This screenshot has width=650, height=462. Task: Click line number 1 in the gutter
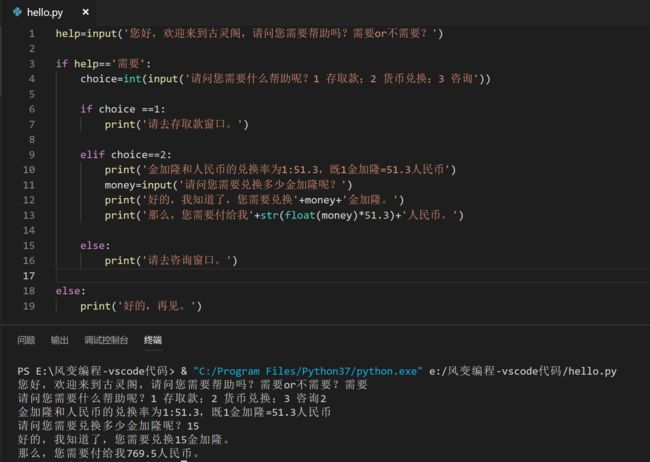click(32, 34)
